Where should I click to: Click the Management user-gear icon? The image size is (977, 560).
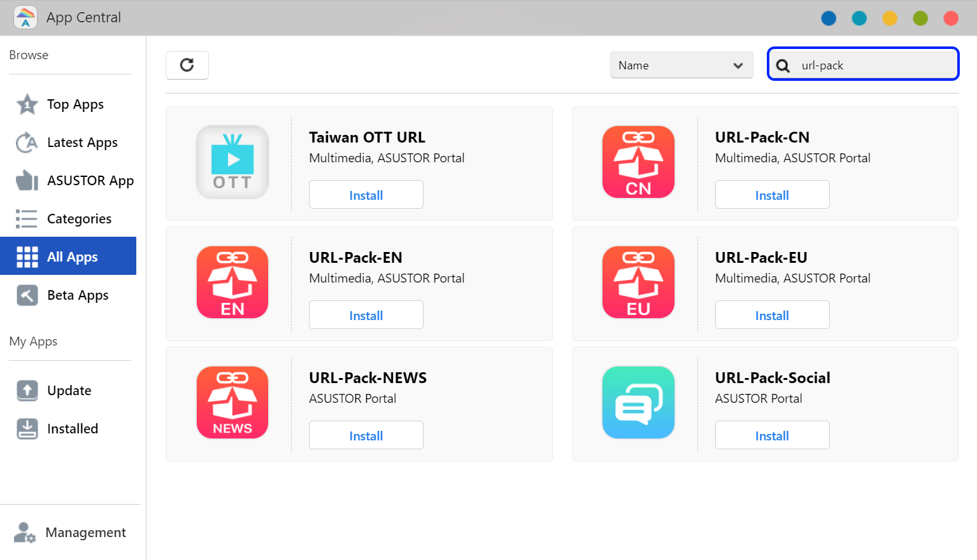[25, 533]
